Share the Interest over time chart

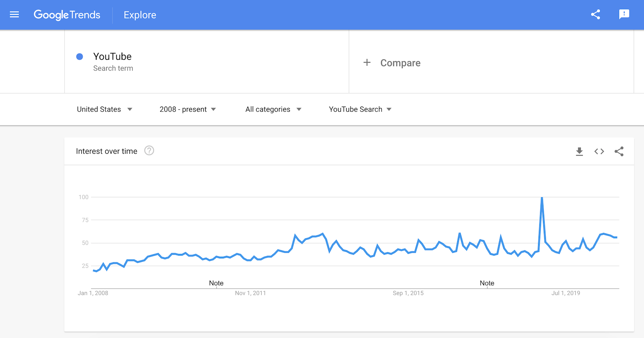619,151
